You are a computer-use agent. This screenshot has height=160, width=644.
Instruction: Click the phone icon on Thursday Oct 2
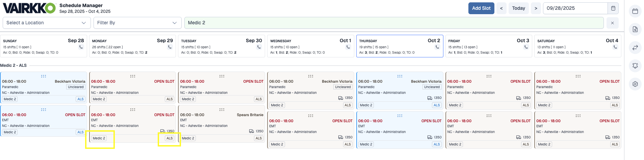(437, 47)
